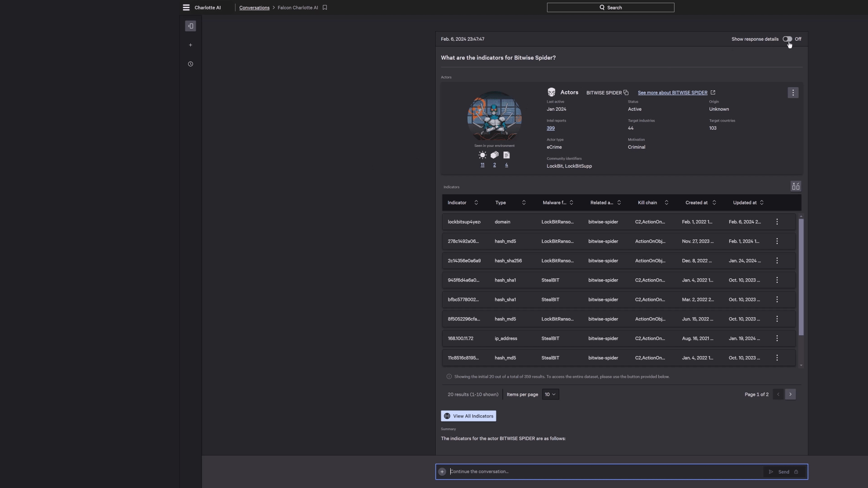Sort table by Malware family column
The width and height of the screenshot is (868, 488).
coord(571,203)
